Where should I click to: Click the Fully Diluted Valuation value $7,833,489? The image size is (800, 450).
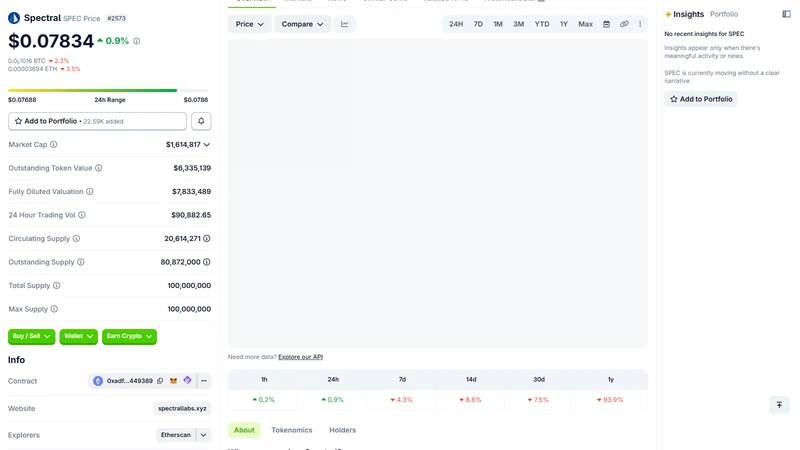[191, 192]
